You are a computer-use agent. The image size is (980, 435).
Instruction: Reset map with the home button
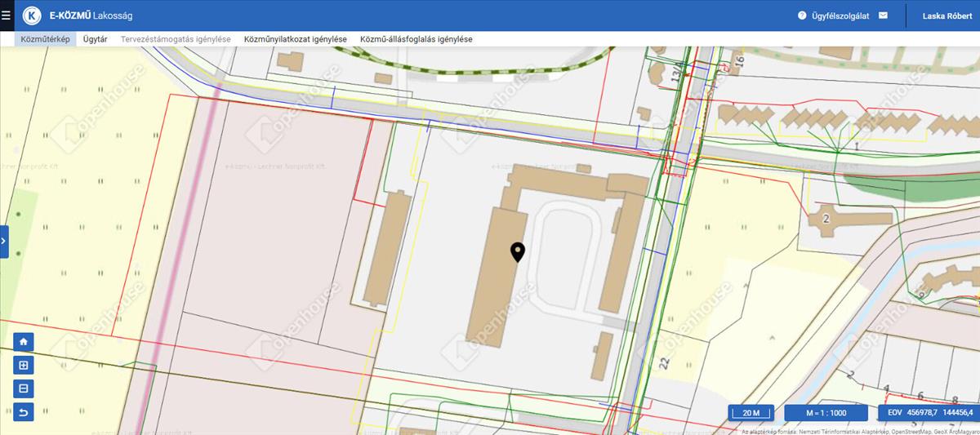(x=24, y=342)
